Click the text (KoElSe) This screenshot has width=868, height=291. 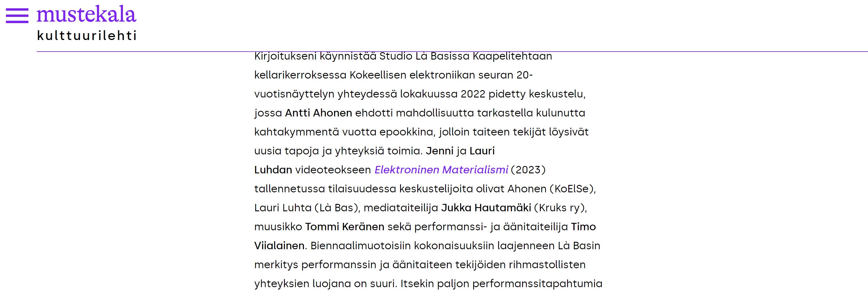(571, 189)
